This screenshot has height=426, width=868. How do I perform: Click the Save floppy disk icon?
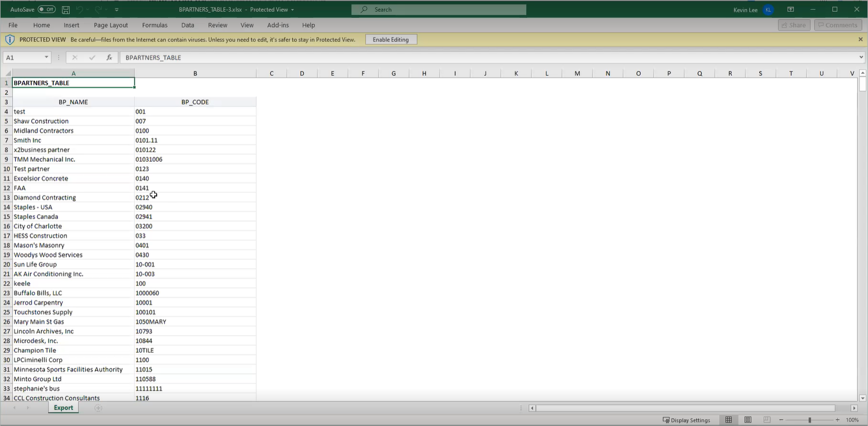click(x=66, y=9)
